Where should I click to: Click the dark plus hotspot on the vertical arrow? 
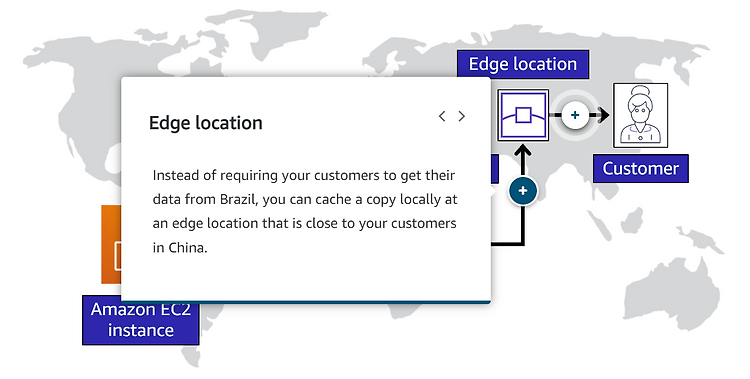click(x=523, y=190)
